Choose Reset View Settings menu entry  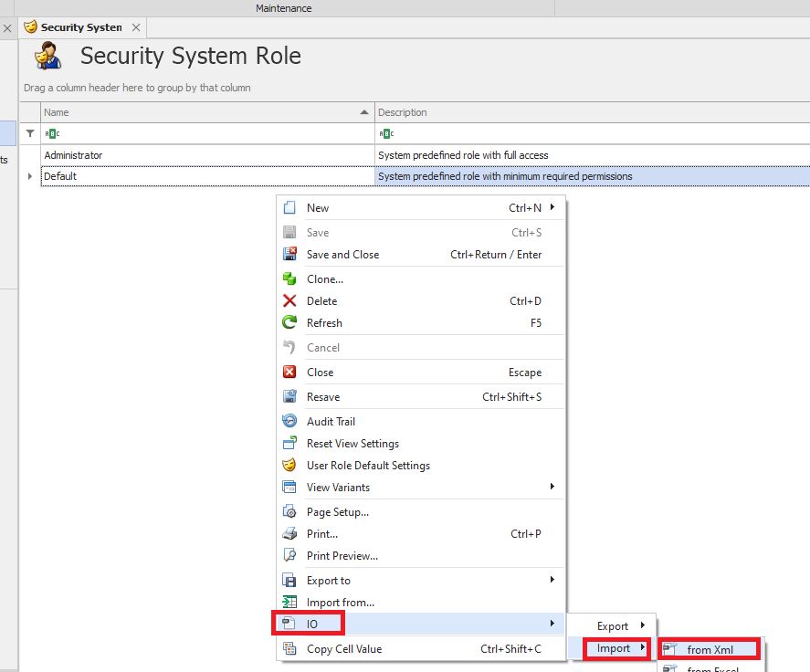pos(352,444)
